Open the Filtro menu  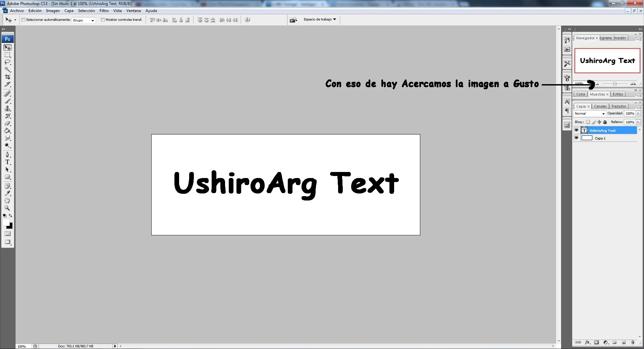104,11
